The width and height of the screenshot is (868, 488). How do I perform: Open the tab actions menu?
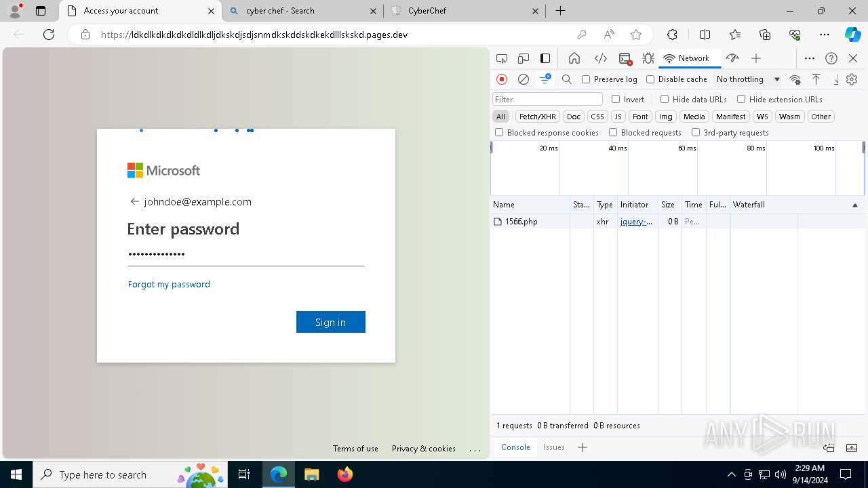pyautogui.click(x=41, y=11)
